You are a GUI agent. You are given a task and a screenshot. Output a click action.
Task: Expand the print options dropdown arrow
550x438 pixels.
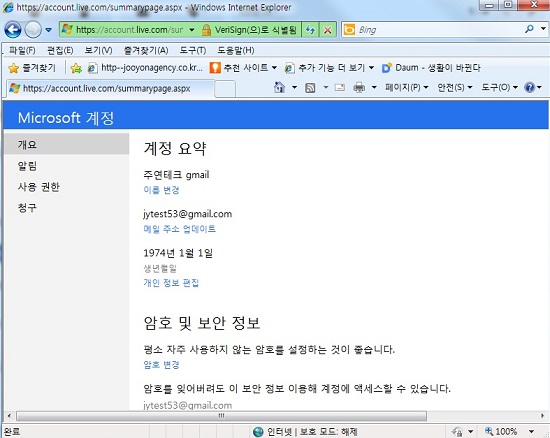coord(374,87)
